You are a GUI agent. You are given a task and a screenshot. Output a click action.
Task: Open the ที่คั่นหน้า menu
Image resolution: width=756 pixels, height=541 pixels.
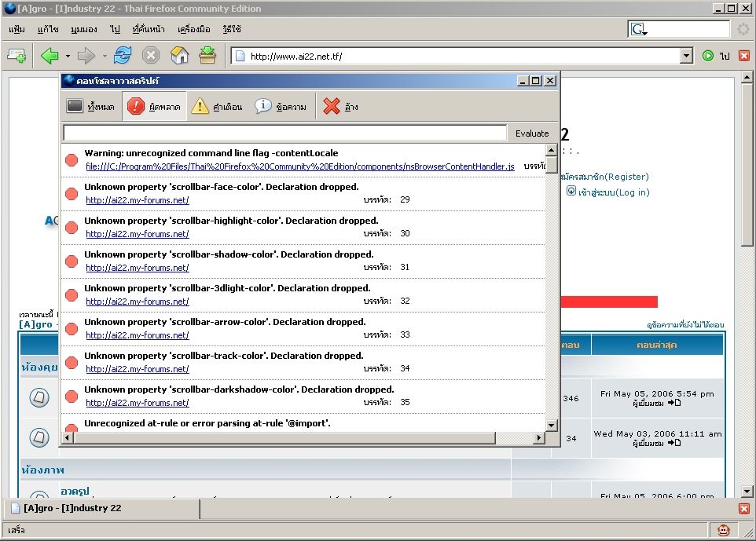point(149,29)
